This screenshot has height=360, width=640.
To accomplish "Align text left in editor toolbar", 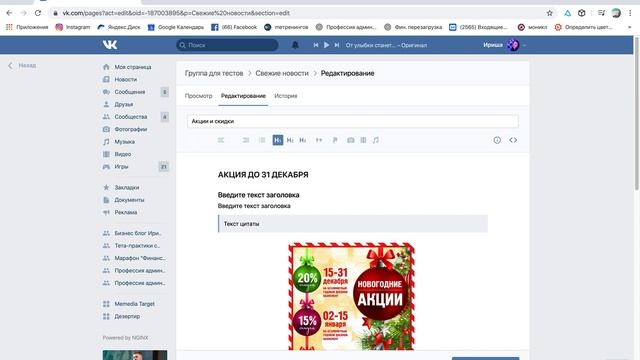I will 221,140.
